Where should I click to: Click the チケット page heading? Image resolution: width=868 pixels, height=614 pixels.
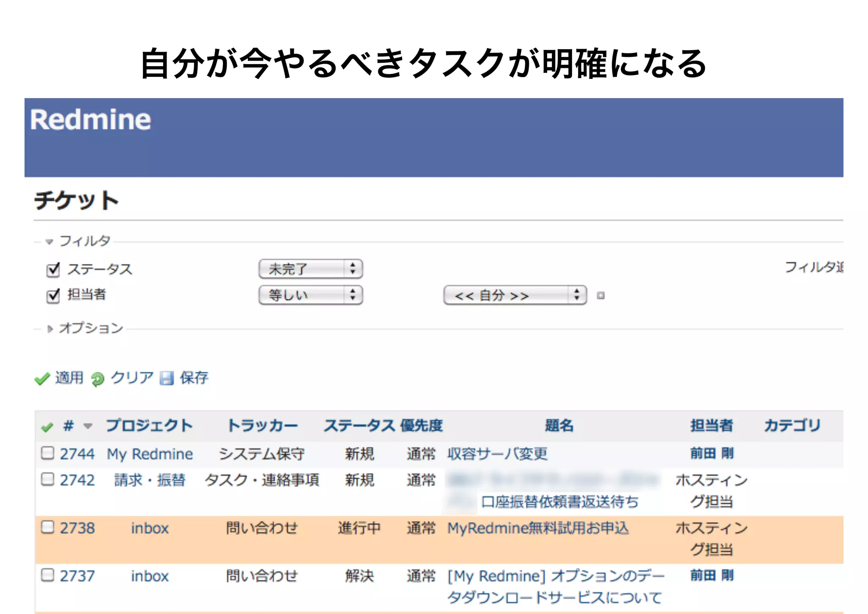pos(76,200)
